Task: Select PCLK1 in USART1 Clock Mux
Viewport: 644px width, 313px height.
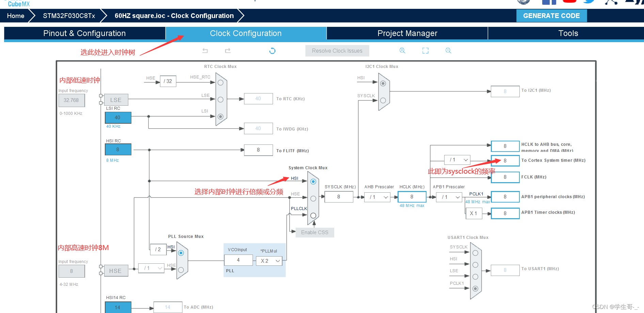Action: tap(476, 289)
